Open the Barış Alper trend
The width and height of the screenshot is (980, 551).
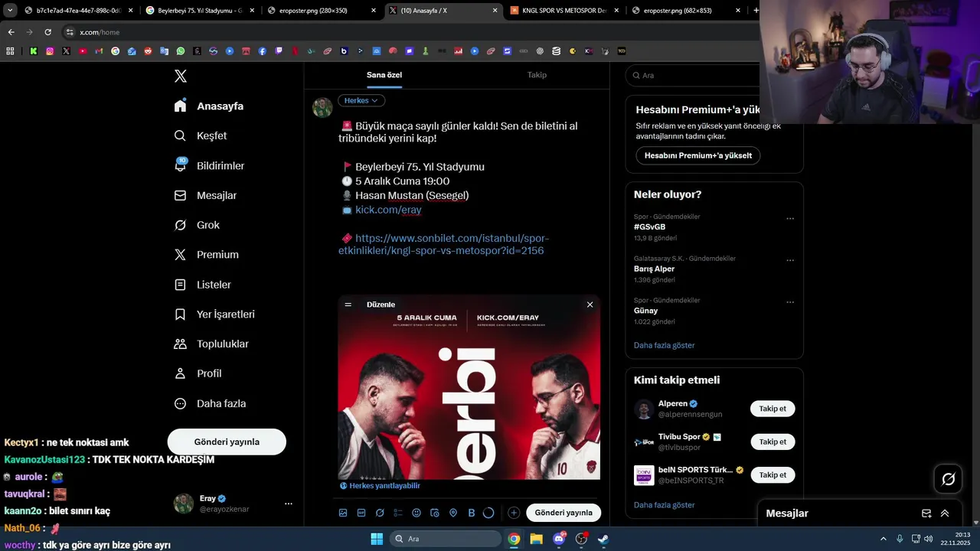click(654, 269)
